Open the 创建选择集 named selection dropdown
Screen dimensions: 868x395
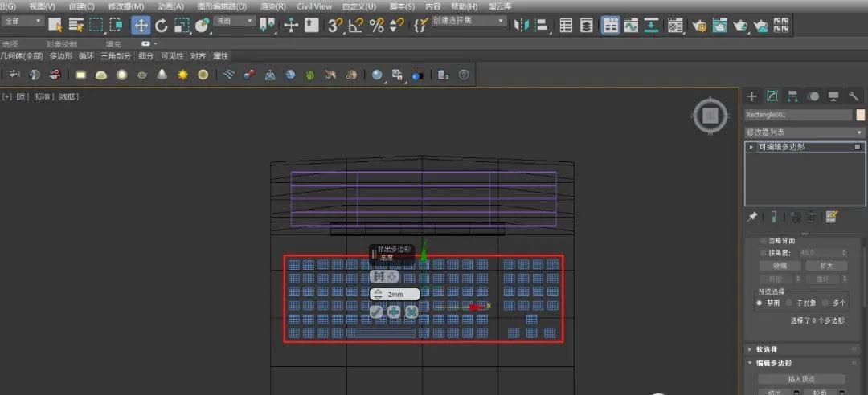469,21
